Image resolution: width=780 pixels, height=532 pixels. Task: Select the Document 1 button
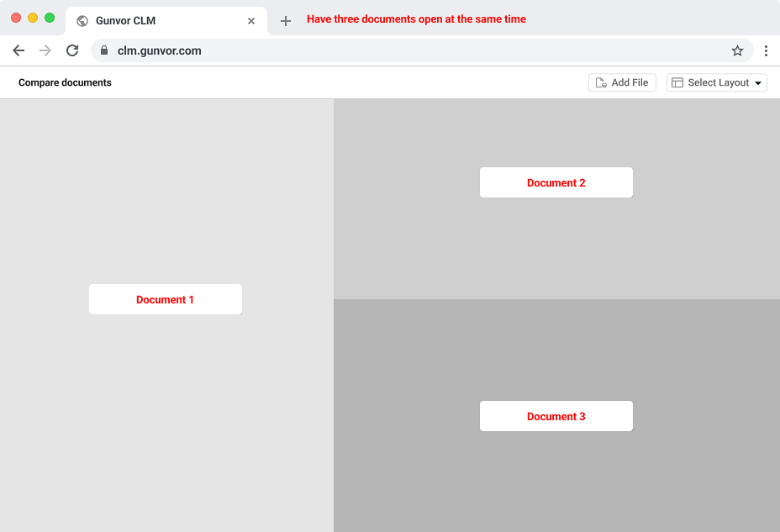click(166, 299)
